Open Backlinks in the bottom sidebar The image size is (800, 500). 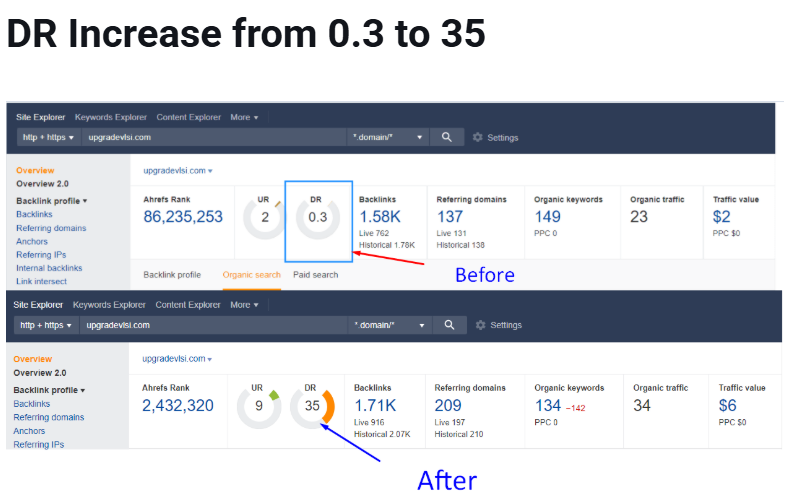[x=32, y=404]
